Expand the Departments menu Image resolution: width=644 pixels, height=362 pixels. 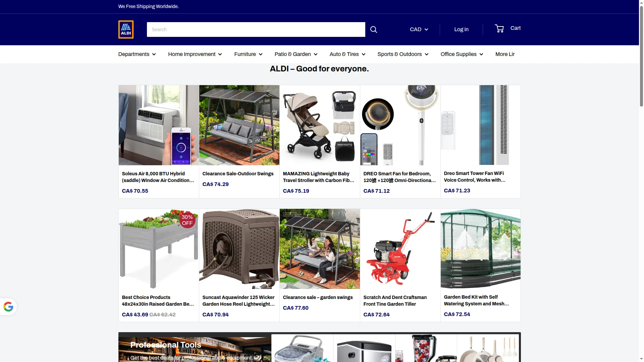(137, 54)
